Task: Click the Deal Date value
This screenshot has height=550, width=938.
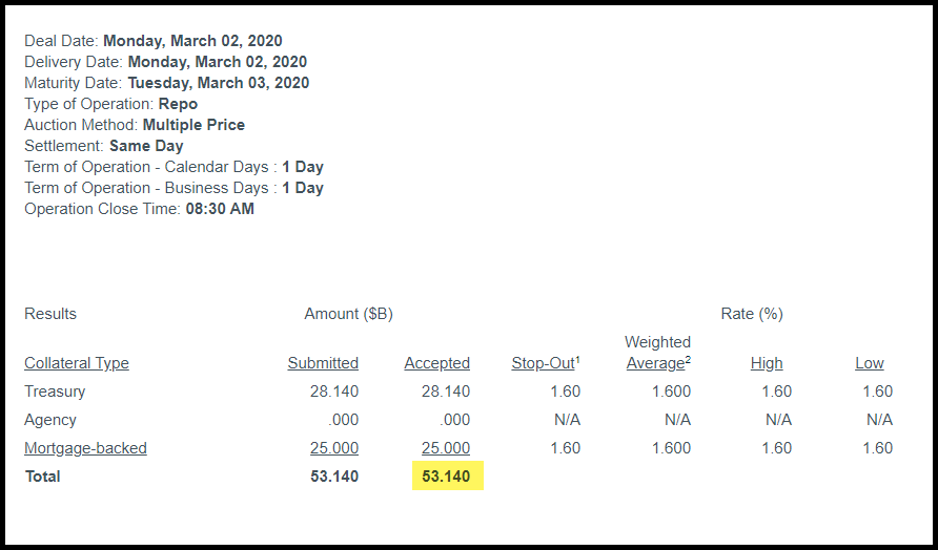Action: click(x=193, y=41)
